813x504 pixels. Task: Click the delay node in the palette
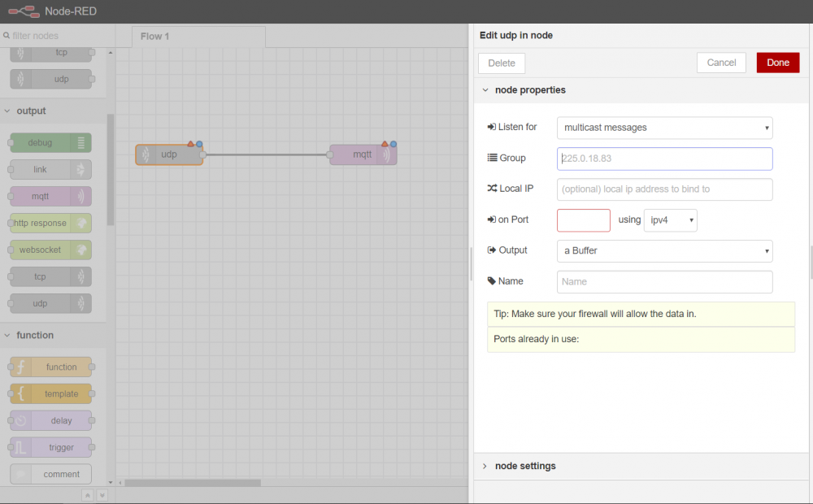(x=50, y=421)
